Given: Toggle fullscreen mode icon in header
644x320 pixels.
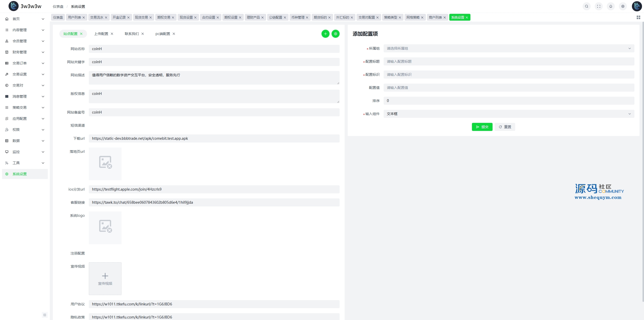Looking at the screenshot, I should tap(598, 6).
